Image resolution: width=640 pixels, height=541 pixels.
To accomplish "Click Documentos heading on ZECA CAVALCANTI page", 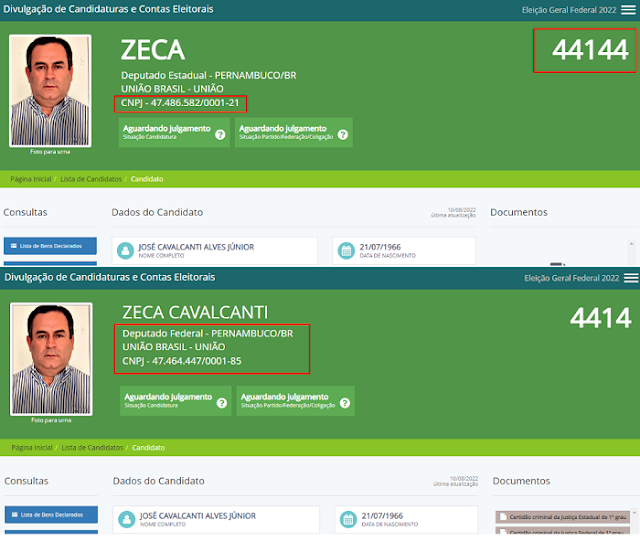I will 521,481.
